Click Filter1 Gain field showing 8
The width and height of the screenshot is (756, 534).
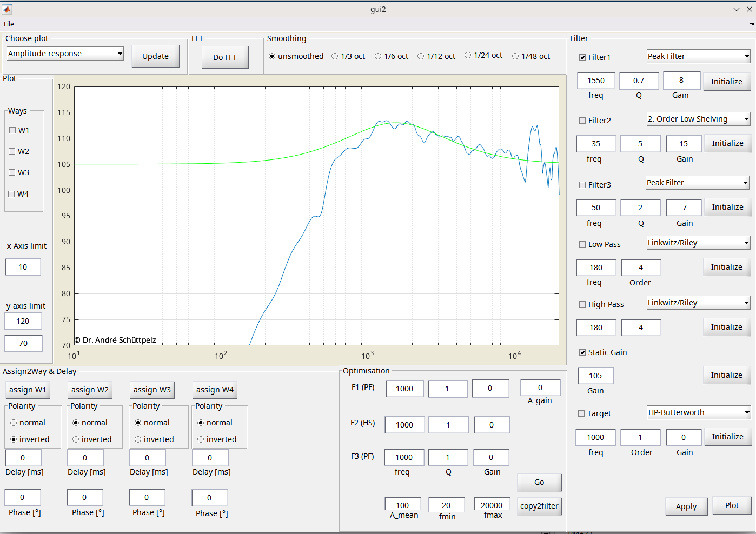[x=681, y=80]
